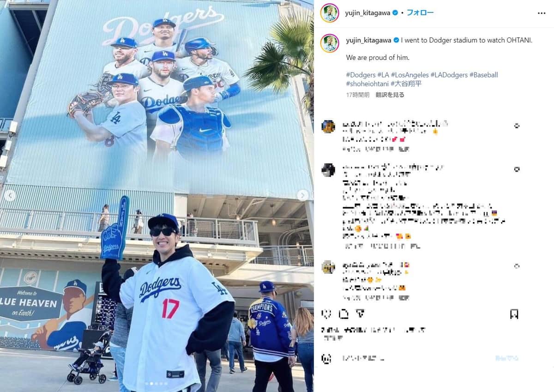The image size is (554, 392).
Task: Like the first comment with its heart
Action: click(517, 126)
